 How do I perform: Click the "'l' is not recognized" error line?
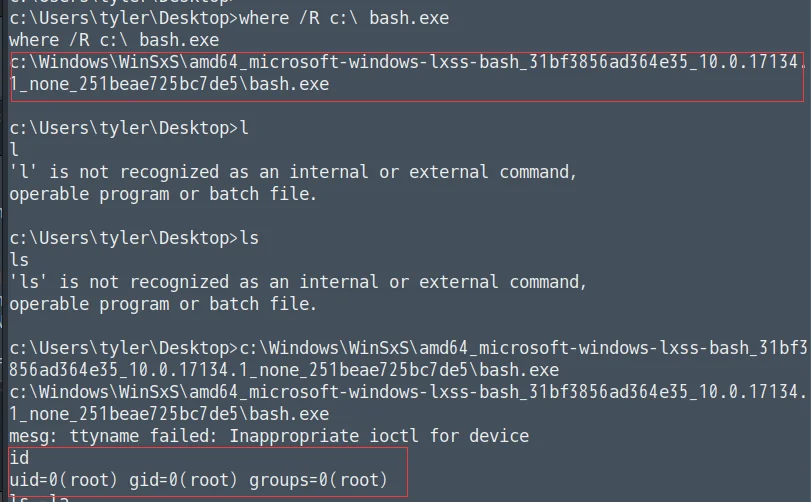click(293, 172)
